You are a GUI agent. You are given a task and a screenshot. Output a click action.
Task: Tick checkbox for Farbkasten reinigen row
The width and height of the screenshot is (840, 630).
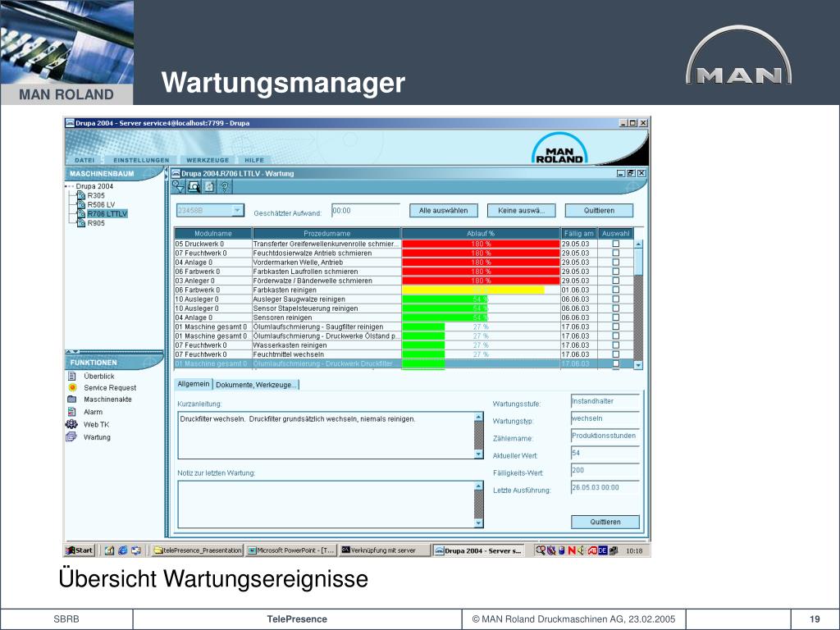(615, 290)
